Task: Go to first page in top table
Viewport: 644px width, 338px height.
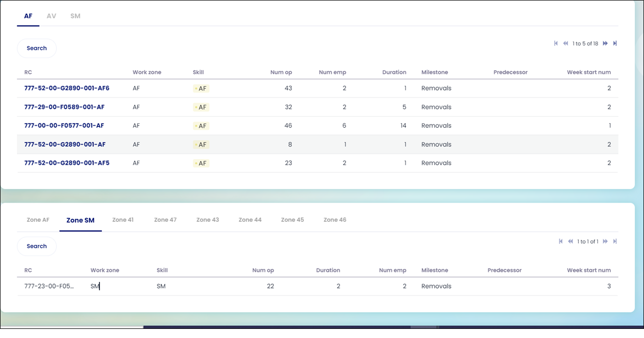Action: click(556, 43)
